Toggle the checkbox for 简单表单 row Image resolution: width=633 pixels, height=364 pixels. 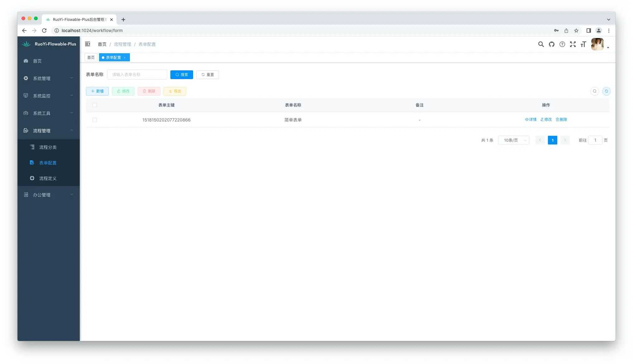coord(95,120)
